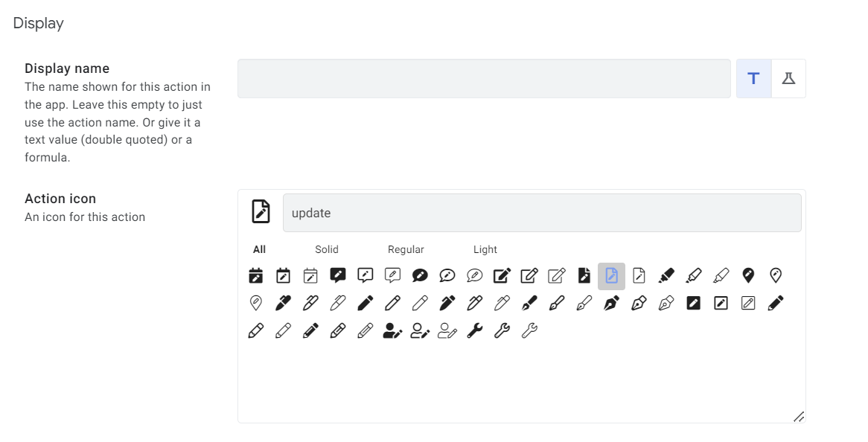Switch to the Regular icons tab
This screenshot has width=868, height=442.
click(x=406, y=250)
